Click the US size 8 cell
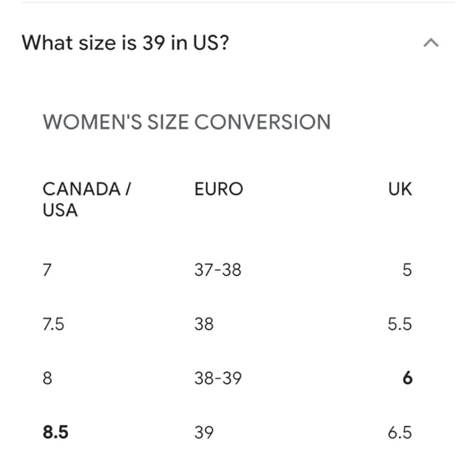The image size is (476, 476). coord(48,378)
